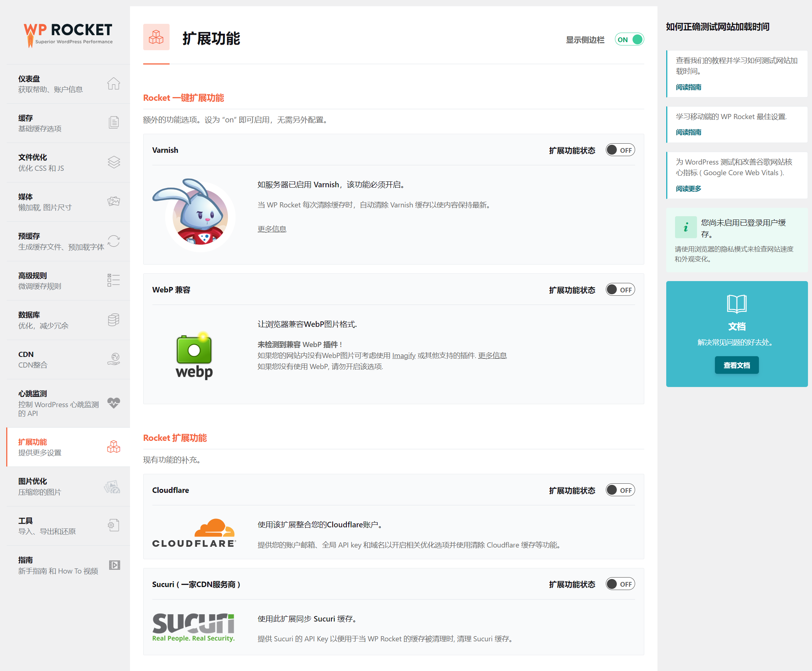The height and width of the screenshot is (671, 812).
Task: Click the Sucuri（一家CDN服务商）title
Action: coord(197,584)
